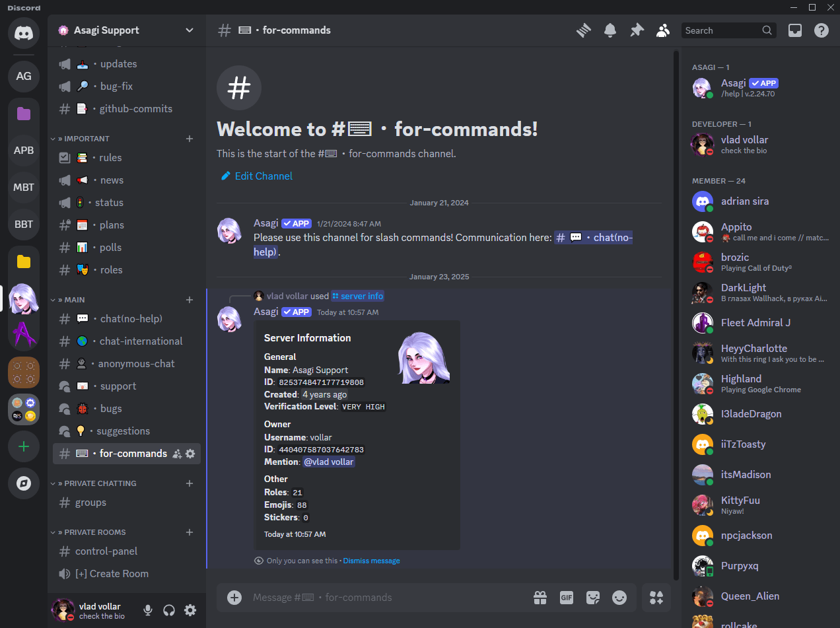Click the @vlad vollar mention
Viewport: 840px width, 628px height.
click(328, 462)
